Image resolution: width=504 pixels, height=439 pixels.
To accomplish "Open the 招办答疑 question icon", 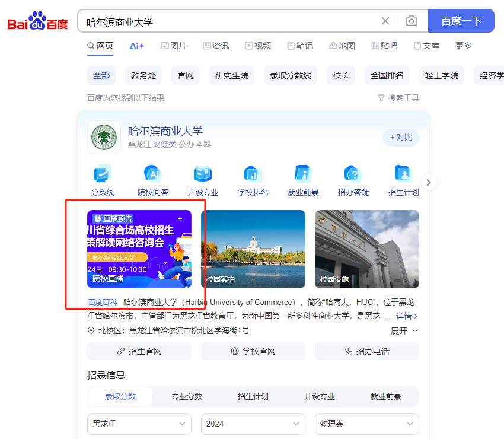I will (x=353, y=174).
